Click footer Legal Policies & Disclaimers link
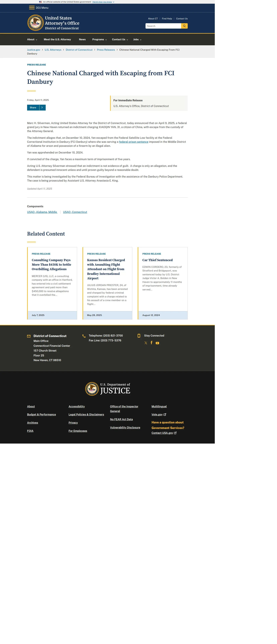Viewport: 277px width, 644px height. (x=86, y=414)
